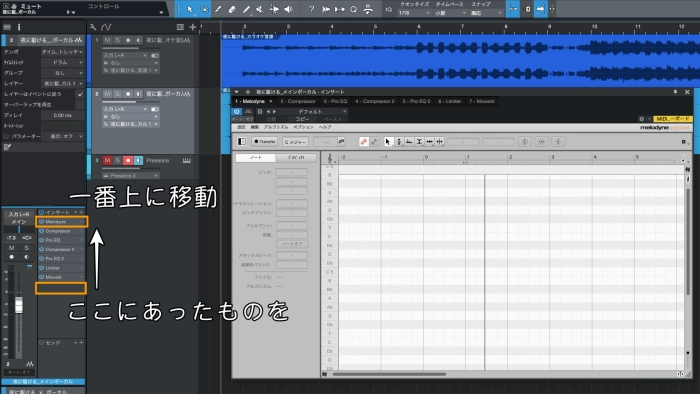Click the channel volume fader handle
Viewport: 700px width, 394px height.
point(19,305)
